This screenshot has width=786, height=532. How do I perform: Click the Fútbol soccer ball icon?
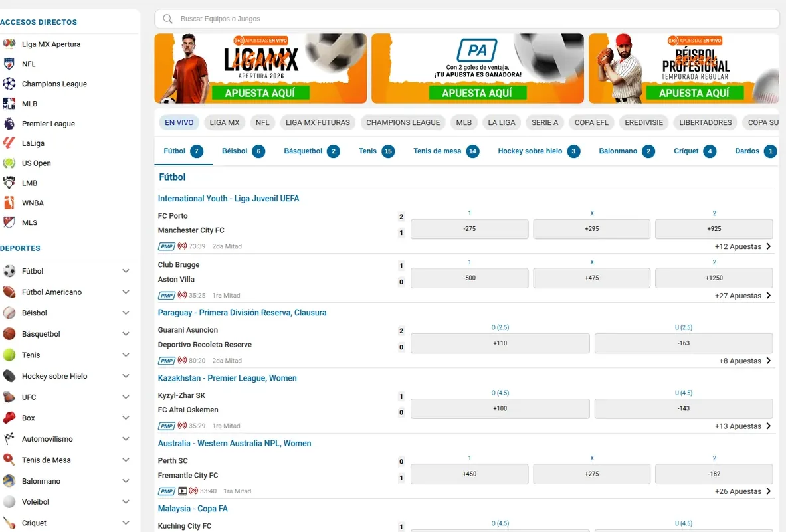[x=9, y=271]
